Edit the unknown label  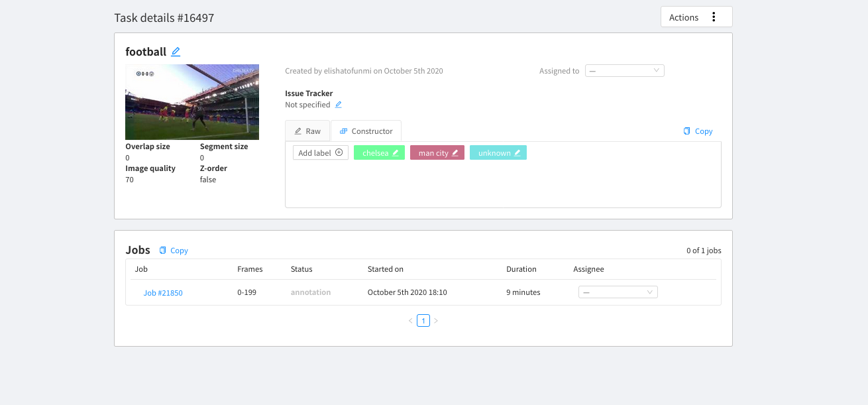[516, 152]
